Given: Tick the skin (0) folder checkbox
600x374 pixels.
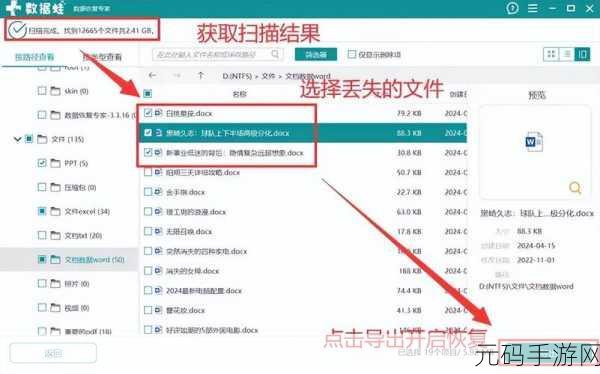Looking at the screenshot, I should [42, 91].
